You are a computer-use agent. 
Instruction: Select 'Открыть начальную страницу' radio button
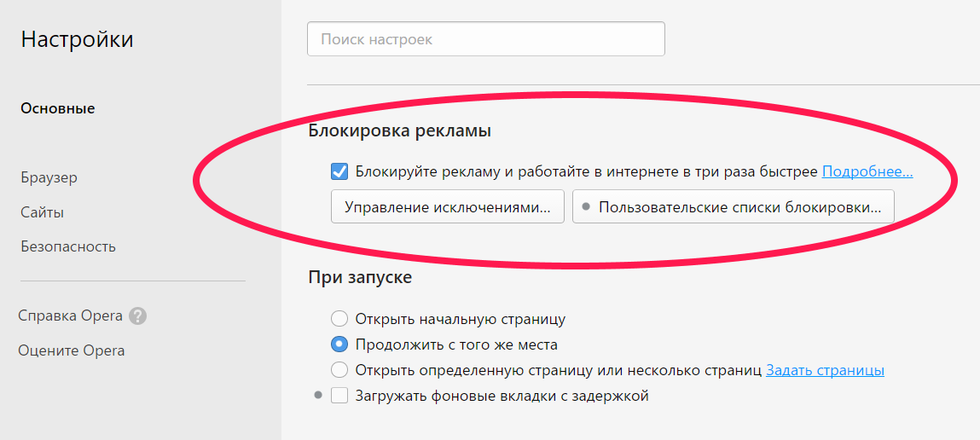tap(339, 320)
